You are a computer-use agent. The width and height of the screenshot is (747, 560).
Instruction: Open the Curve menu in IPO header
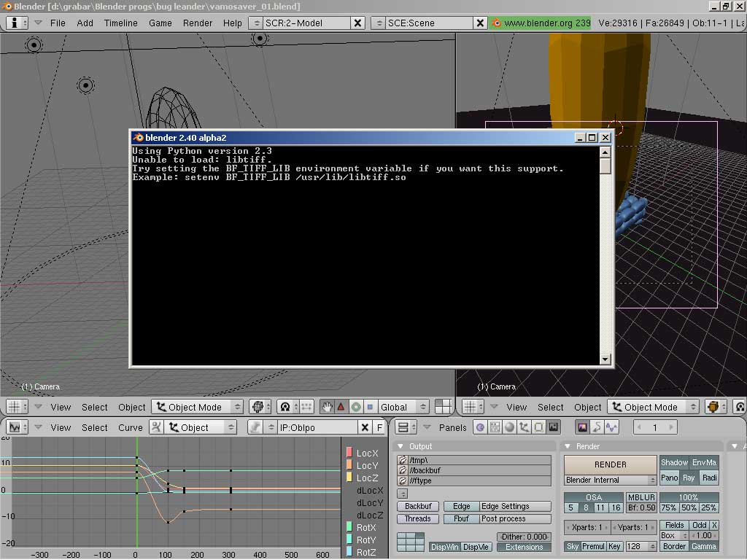coord(130,427)
